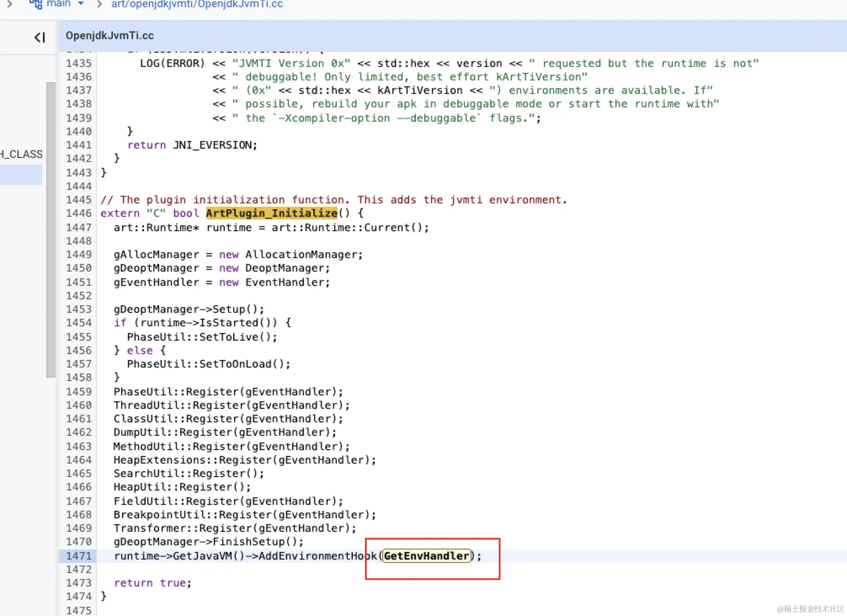Click AllocationManager on line 1449
847x616 pixels.
(x=301, y=254)
